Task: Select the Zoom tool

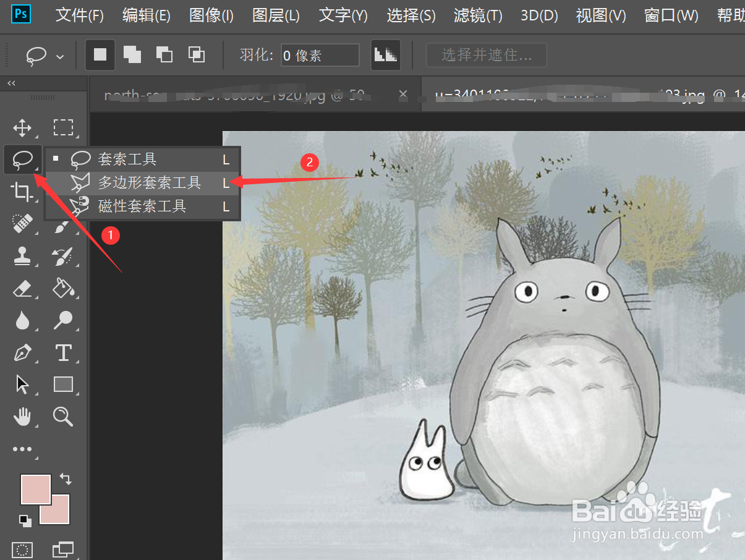Action: tap(63, 417)
